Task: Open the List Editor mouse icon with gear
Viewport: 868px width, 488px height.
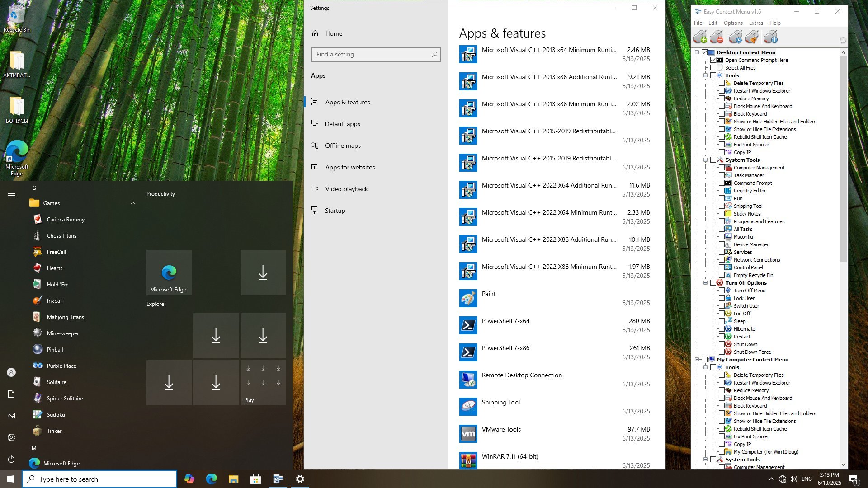Action: click(x=736, y=37)
